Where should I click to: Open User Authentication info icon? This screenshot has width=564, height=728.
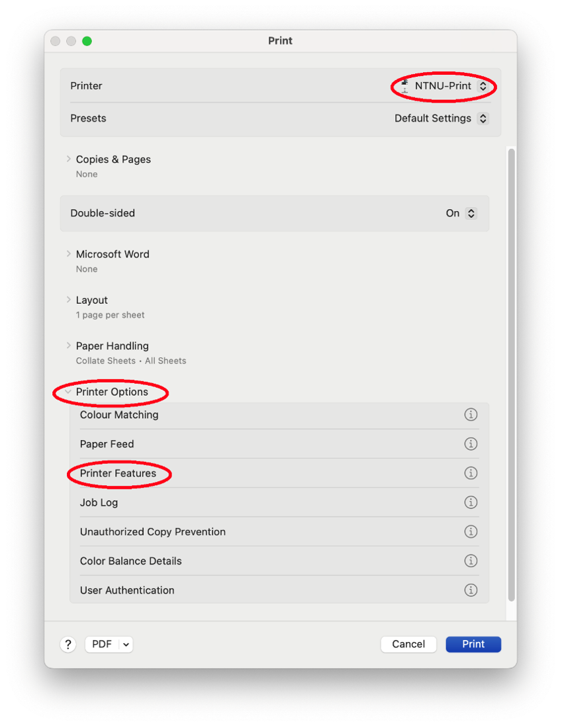coord(471,590)
